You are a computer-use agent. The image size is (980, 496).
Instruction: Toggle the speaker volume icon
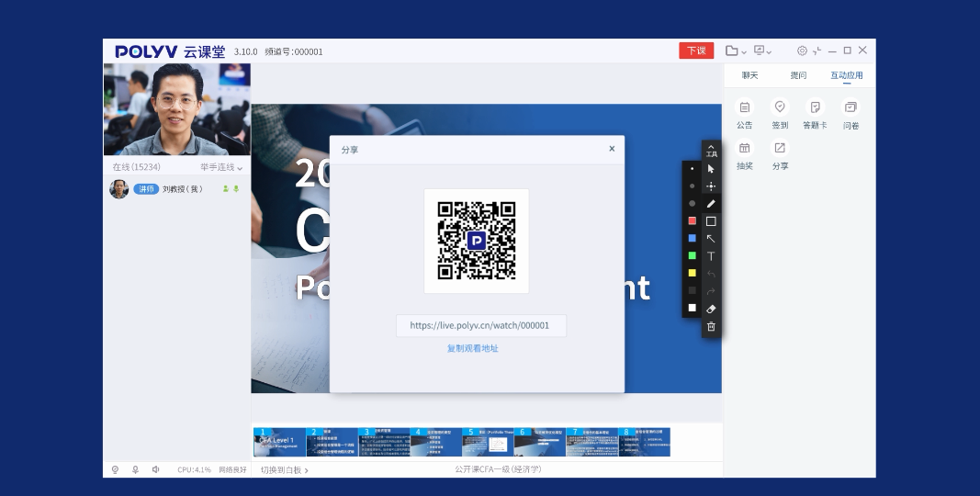click(155, 469)
